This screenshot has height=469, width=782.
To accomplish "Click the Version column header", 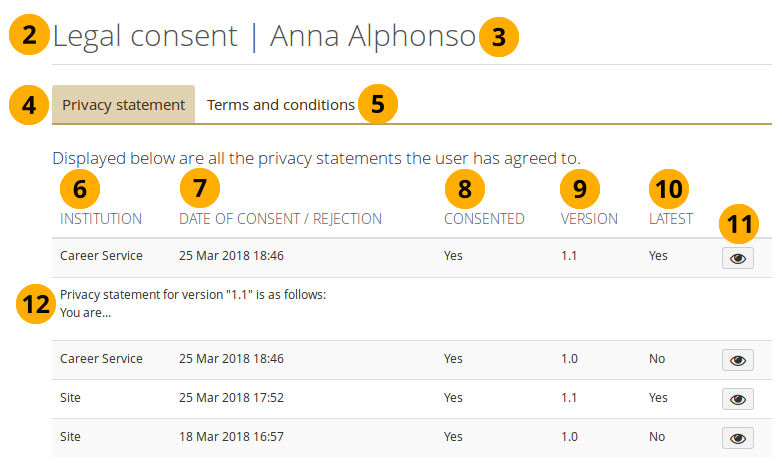I will point(589,219).
